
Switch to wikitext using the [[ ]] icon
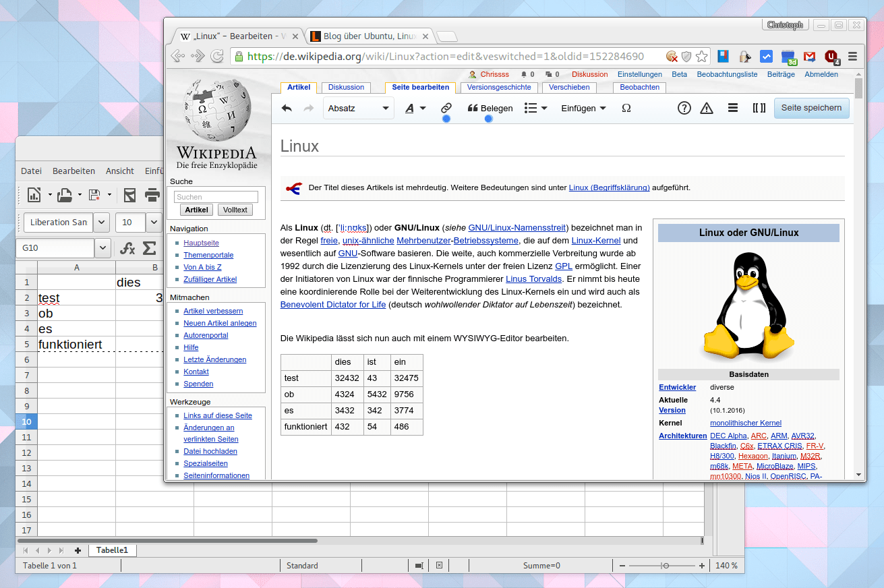pyautogui.click(x=759, y=108)
